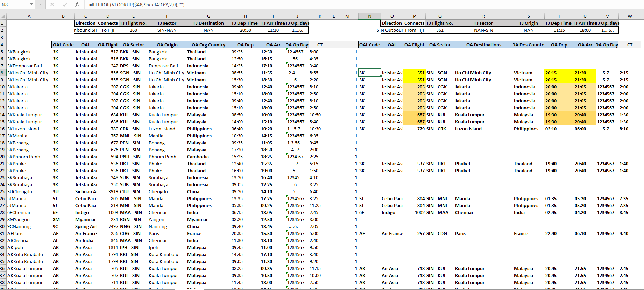Click the 'SIN - MAA' sector cell
644x290 pixels.
pyautogui.click(x=440, y=212)
